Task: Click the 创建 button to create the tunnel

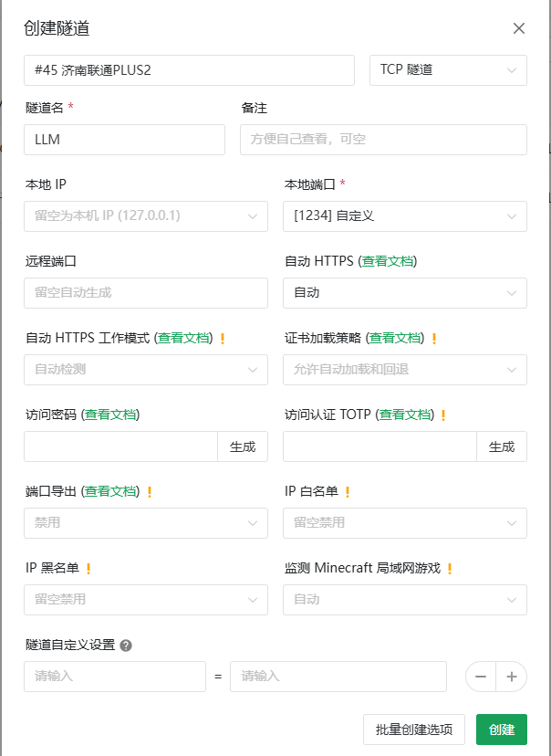Action: (501, 730)
